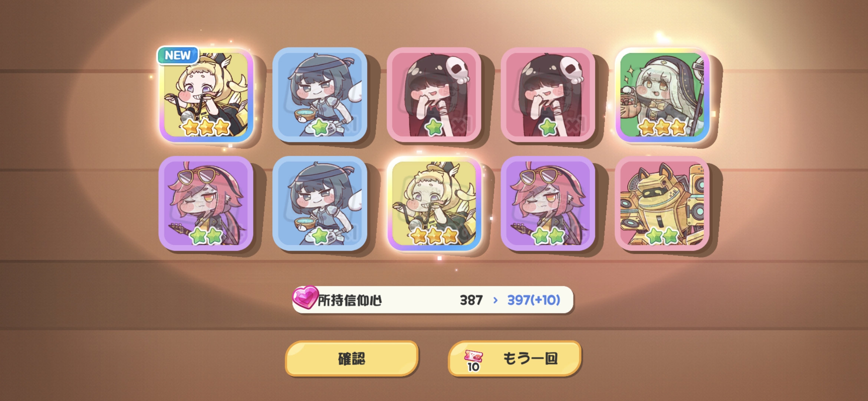Open the green nun three-star card
This screenshot has width=868, height=401.
(662, 95)
